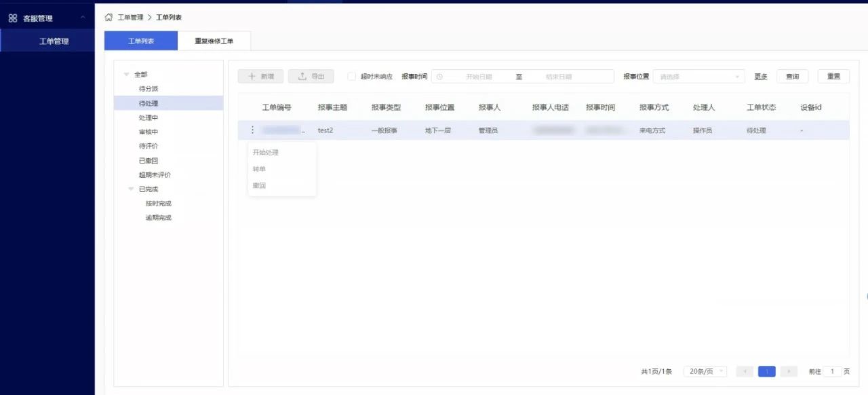Screen dimensions: 868x395
Task: Switch to the 重复维修工单 tab
Action: tap(214, 41)
